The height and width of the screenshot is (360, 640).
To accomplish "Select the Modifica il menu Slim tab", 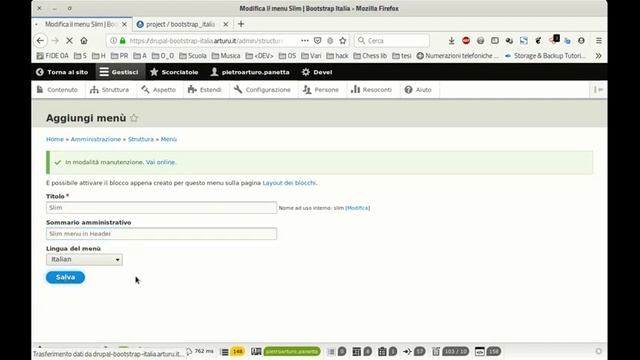I will (x=82, y=24).
